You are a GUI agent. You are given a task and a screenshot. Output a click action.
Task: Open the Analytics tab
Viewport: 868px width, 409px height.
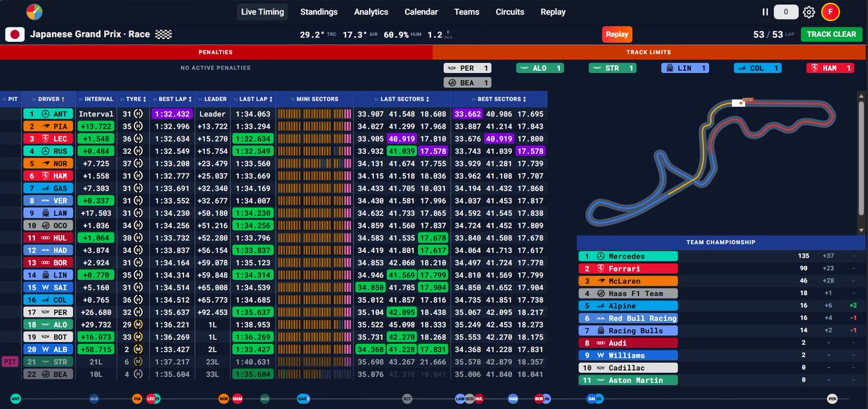coord(371,12)
